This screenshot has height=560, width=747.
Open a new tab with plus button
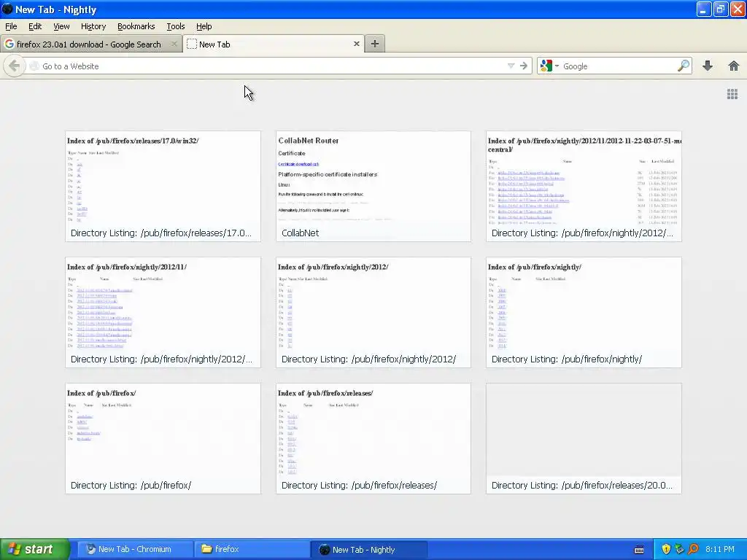click(x=375, y=44)
